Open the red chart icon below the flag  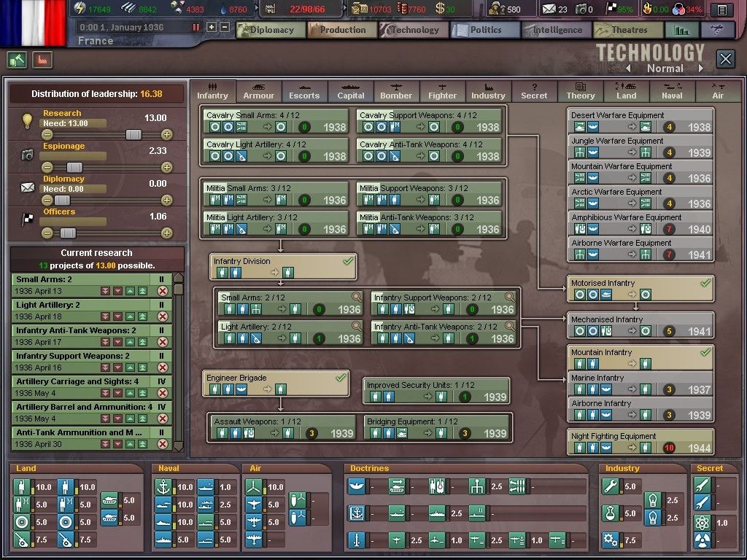click(42, 60)
